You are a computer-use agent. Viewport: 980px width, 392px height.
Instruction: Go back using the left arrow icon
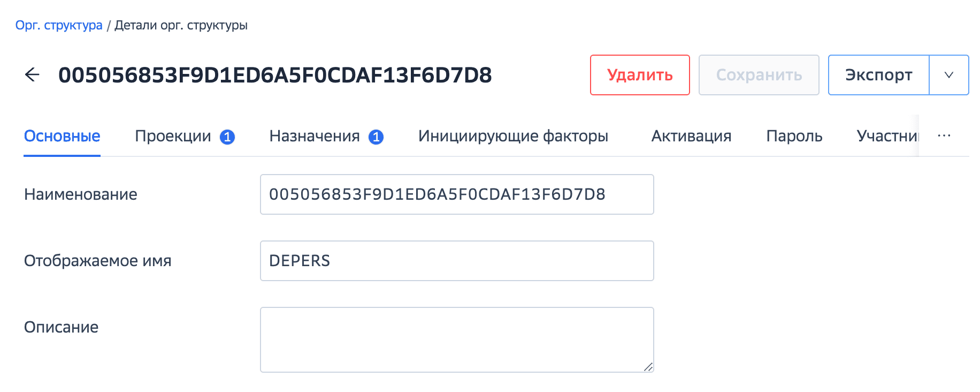[x=33, y=75]
